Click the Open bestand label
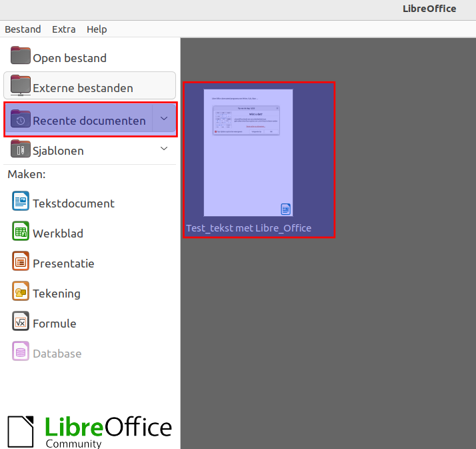 pos(69,58)
